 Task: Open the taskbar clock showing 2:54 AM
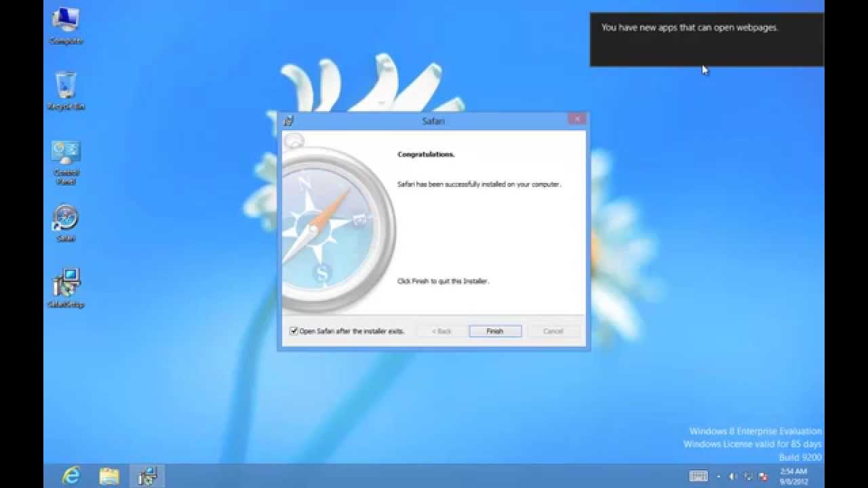[x=793, y=476]
